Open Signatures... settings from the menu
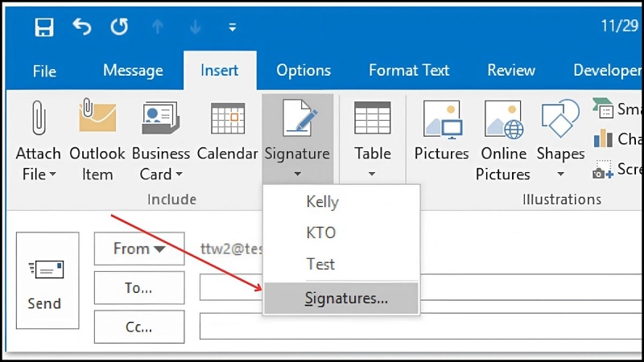The height and width of the screenshot is (362, 644). click(x=341, y=298)
